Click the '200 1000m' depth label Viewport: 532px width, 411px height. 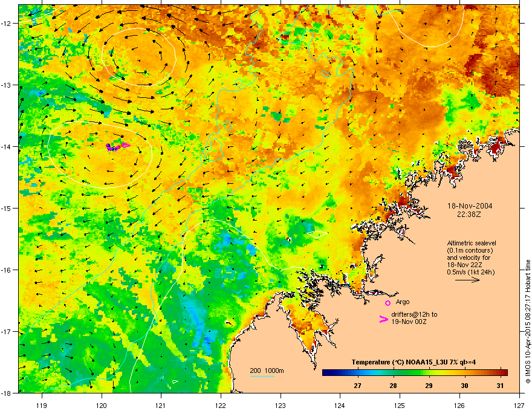pos(267,371)
